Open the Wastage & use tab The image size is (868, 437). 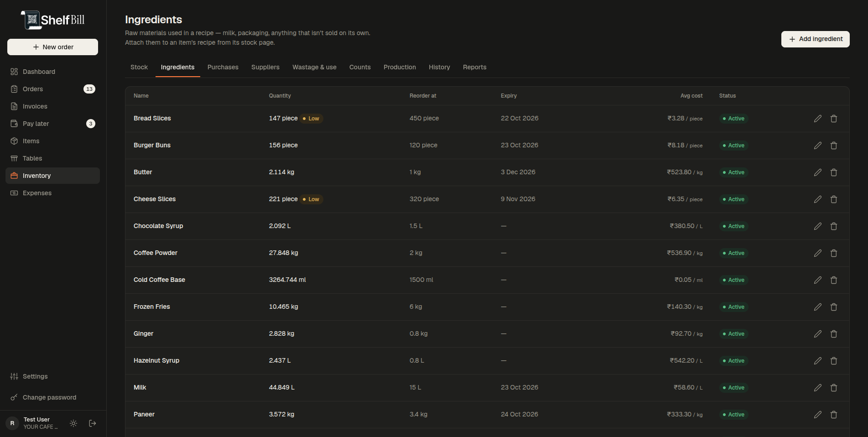coord(314,67)
